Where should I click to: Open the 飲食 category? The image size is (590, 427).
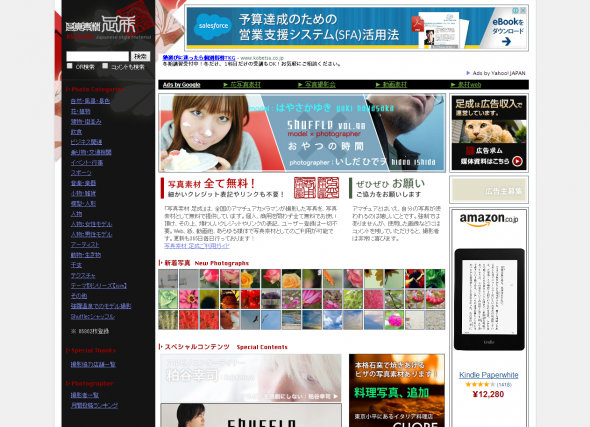click(76, 132)
